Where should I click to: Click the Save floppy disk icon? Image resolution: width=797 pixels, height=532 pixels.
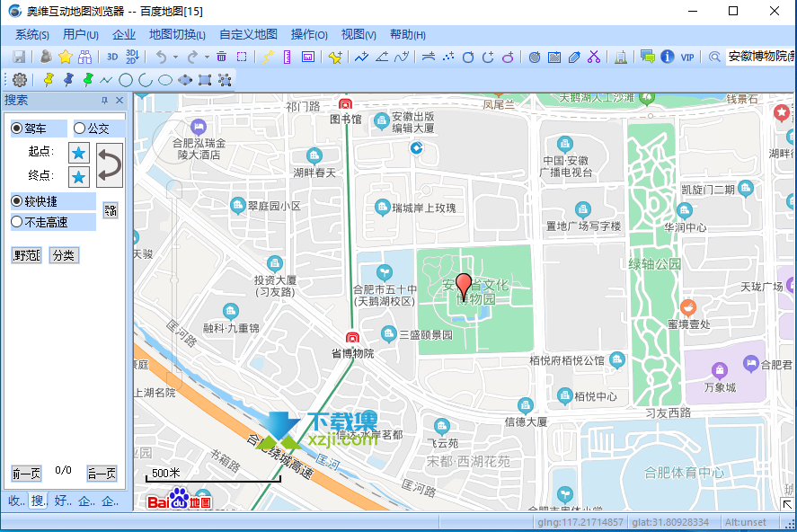point(19,57)
